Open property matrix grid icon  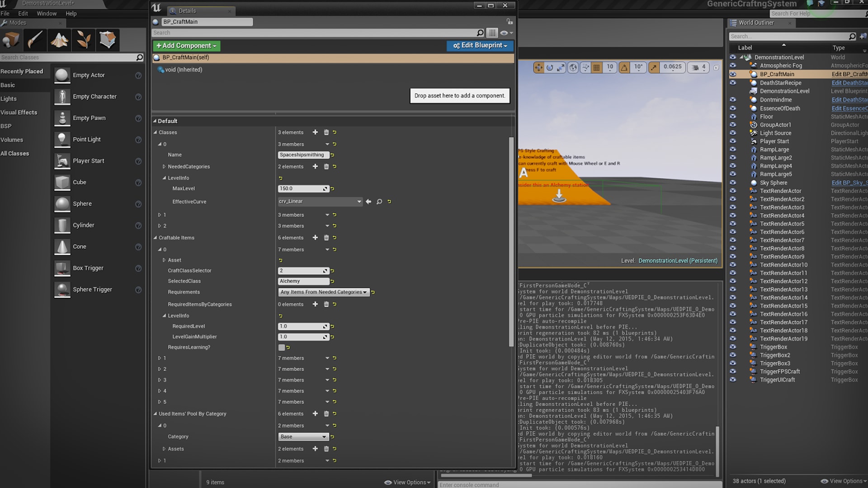492,33
